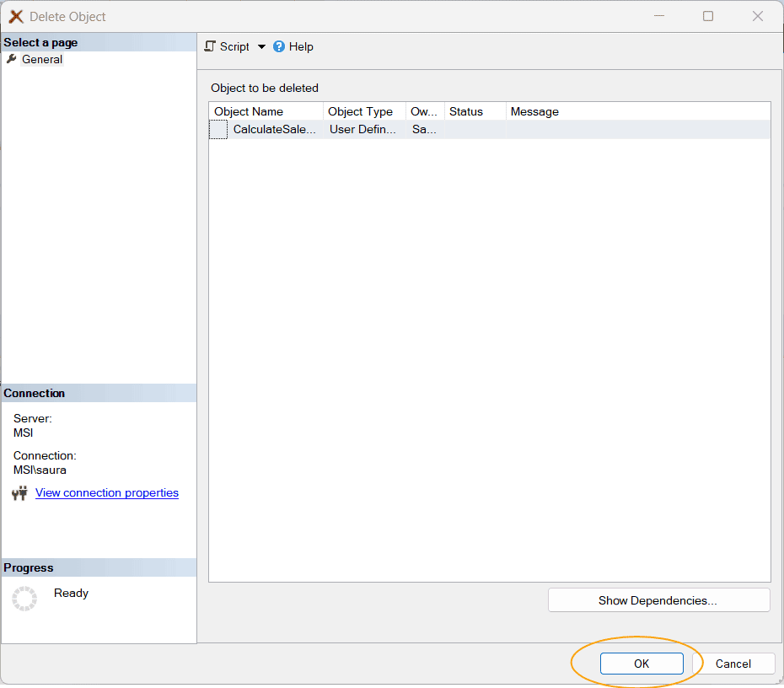Click the blue Help question-mark icon

pos(279,46)
